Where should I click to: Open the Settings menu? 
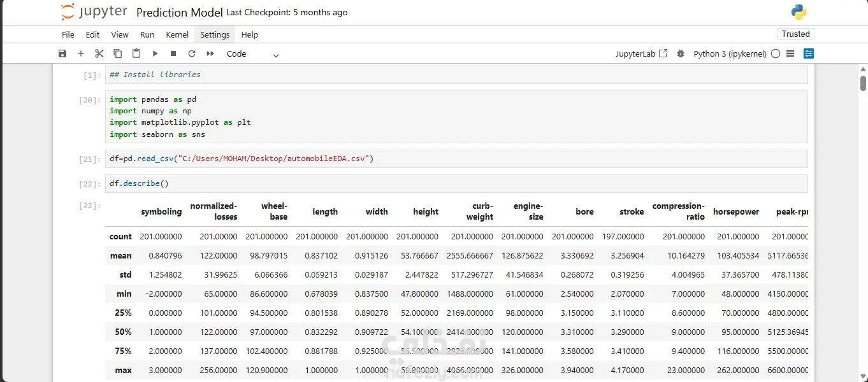point(215,35)
